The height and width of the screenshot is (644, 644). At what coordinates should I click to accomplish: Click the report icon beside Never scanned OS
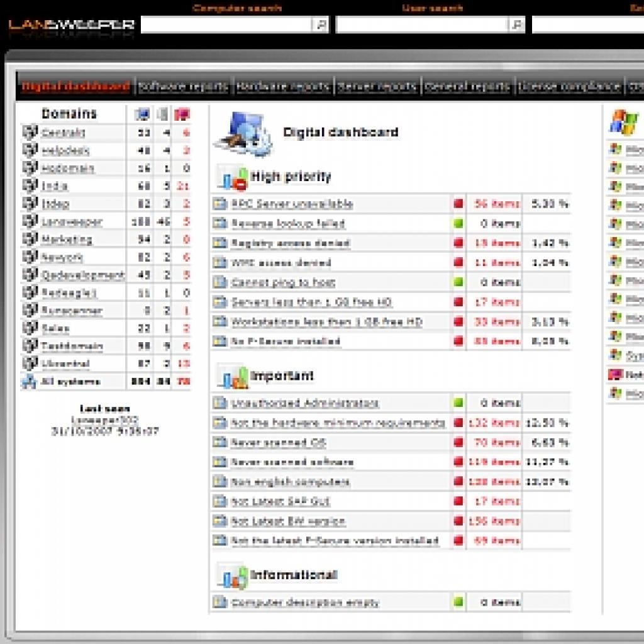(219, 442)
